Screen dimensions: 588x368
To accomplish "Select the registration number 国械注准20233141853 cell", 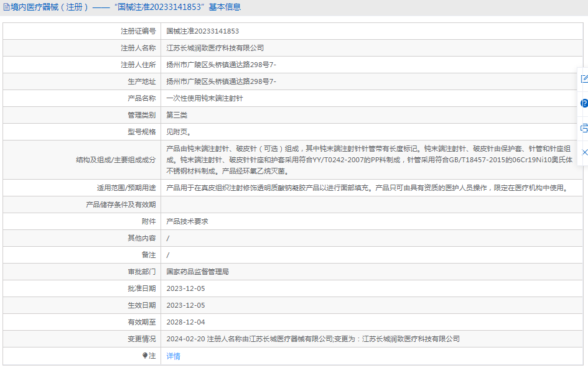I will pyautogui.click(x=202, y=31).
